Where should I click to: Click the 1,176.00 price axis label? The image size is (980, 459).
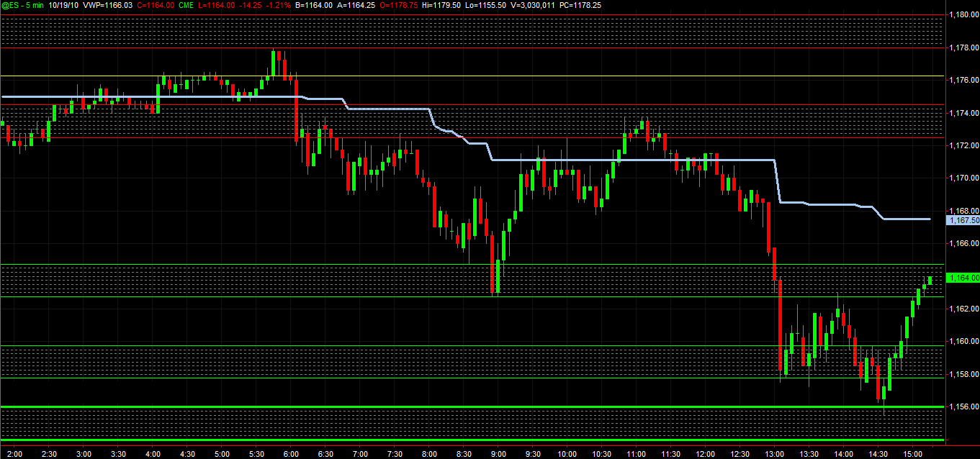tap(963, 80)
